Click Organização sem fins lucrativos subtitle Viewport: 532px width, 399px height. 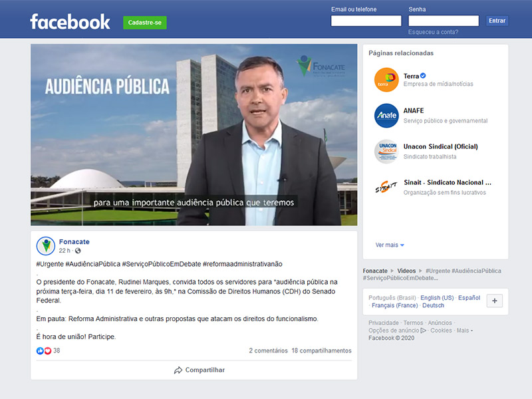point(444,193)
